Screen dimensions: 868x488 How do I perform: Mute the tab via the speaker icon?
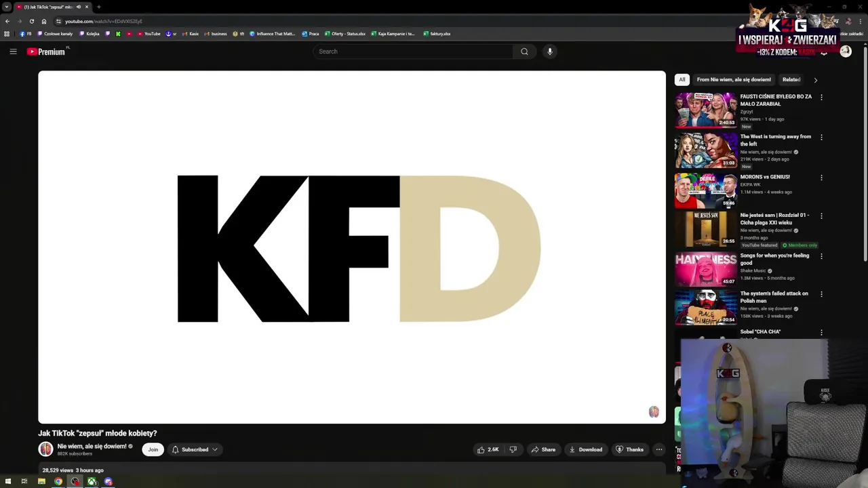click(x=78, y=7)
